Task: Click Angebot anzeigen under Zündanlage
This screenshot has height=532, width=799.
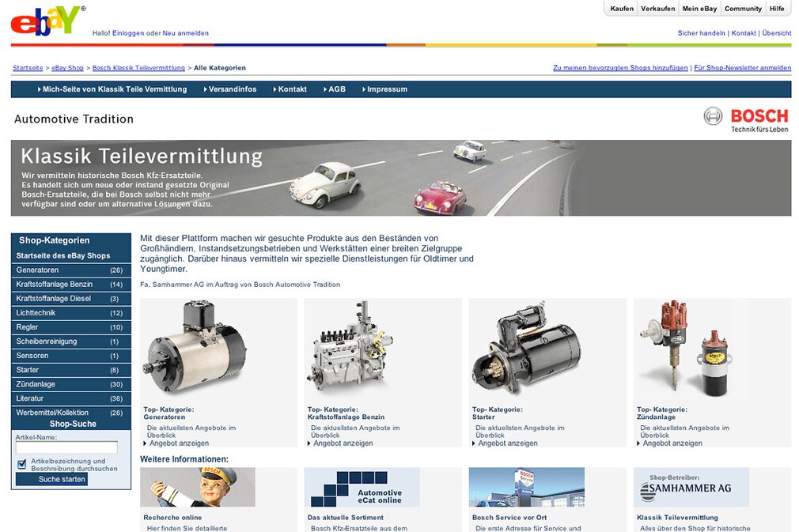Action: point(672,443)
